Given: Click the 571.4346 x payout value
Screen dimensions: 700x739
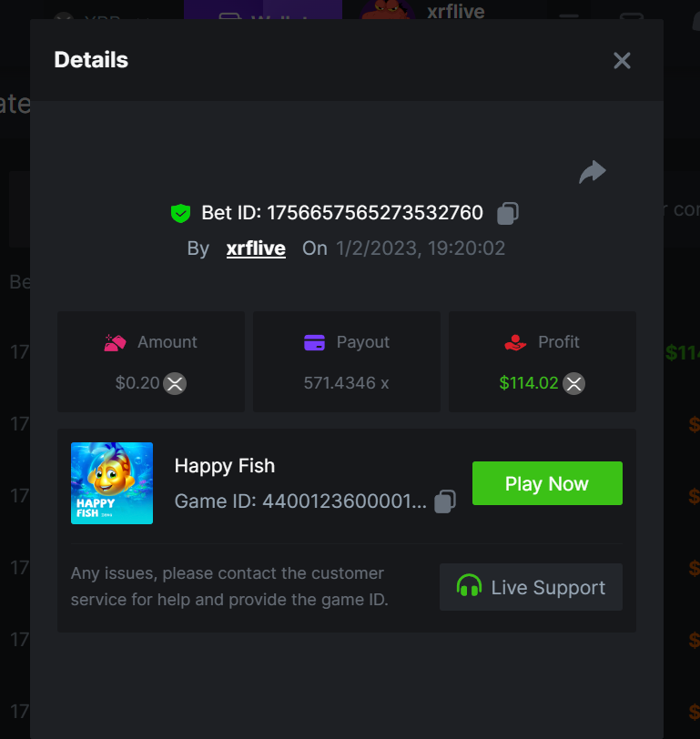Looking at the screenshot, I should coord(346,383).
